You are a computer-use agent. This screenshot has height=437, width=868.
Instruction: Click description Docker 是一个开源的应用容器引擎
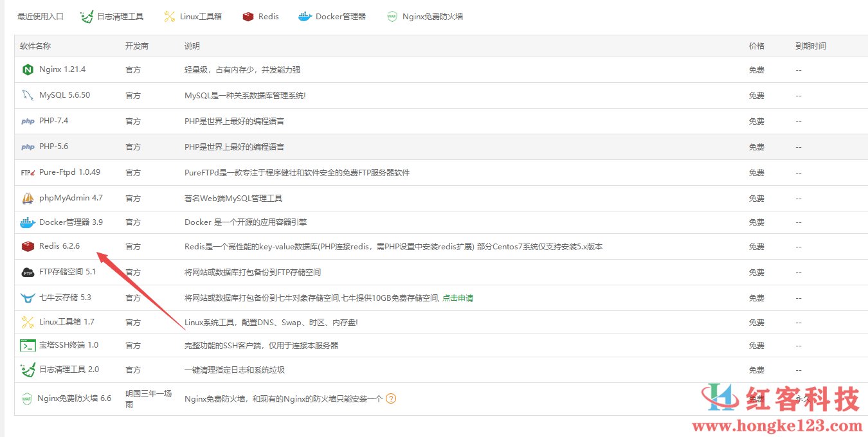[246, 222]
